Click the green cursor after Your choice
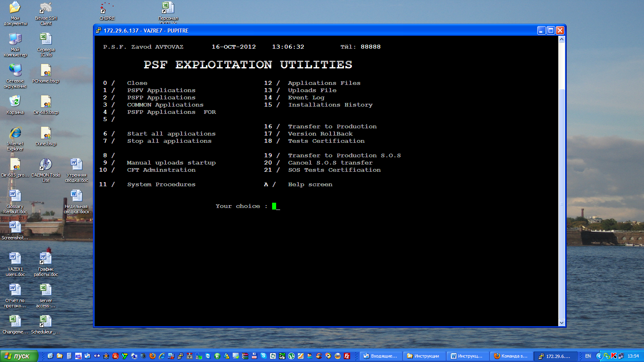The height and width of the screenshot is (362, 644). click(x=274, y=206)
